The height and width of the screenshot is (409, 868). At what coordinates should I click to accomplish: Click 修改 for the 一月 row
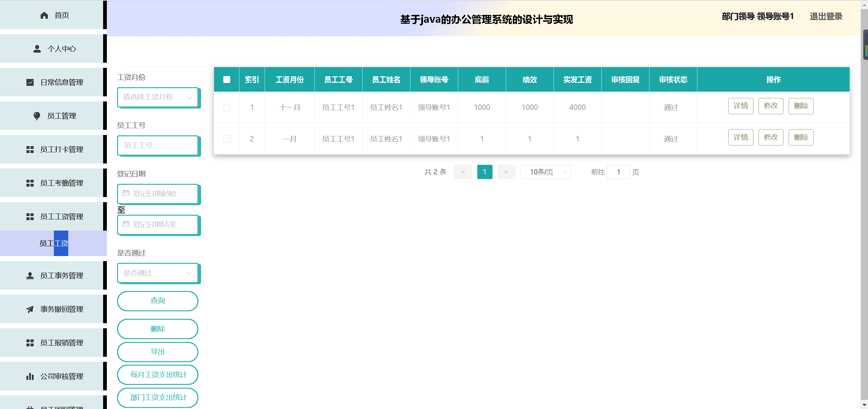coord(771,137)
